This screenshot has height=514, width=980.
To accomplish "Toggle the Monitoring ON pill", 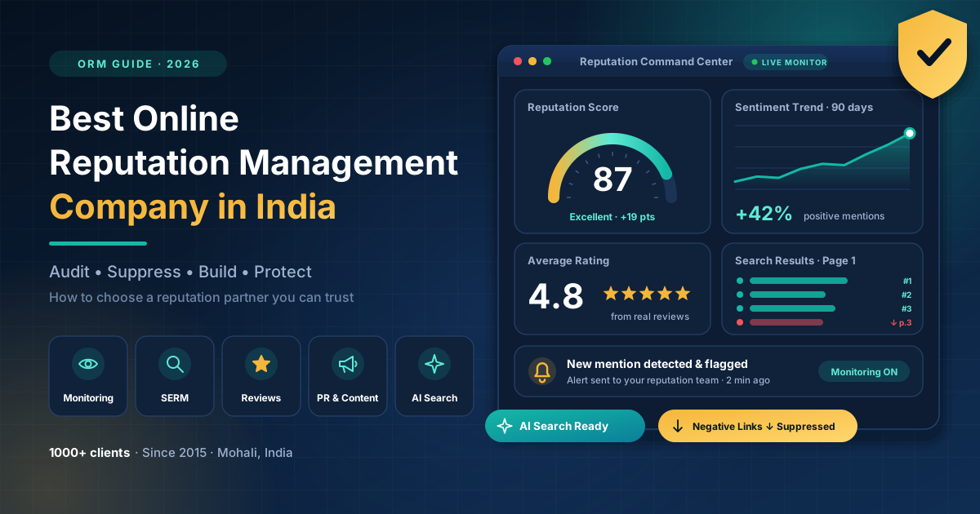I will click(864, 372).
